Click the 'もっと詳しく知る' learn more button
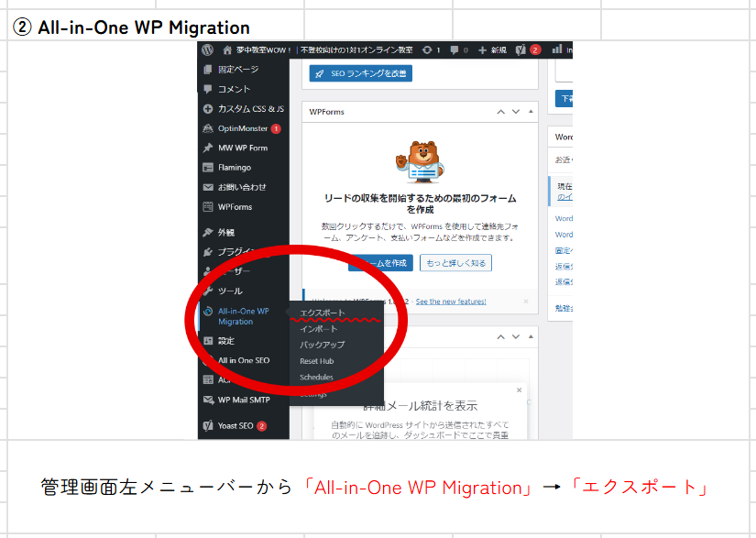Image resolution: width=756 pixels, height=538 pixels. 455,263
